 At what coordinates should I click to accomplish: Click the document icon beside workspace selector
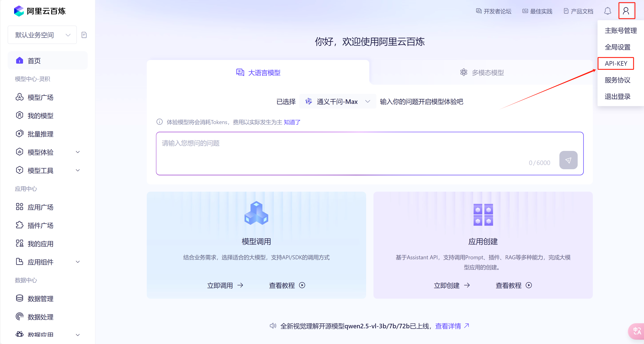coord(84,35)
